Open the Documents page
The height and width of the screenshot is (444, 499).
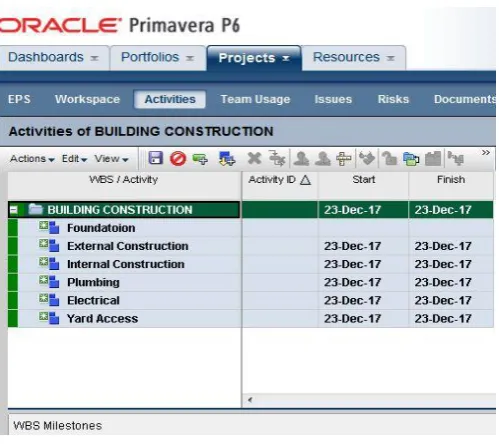(465, 99)
